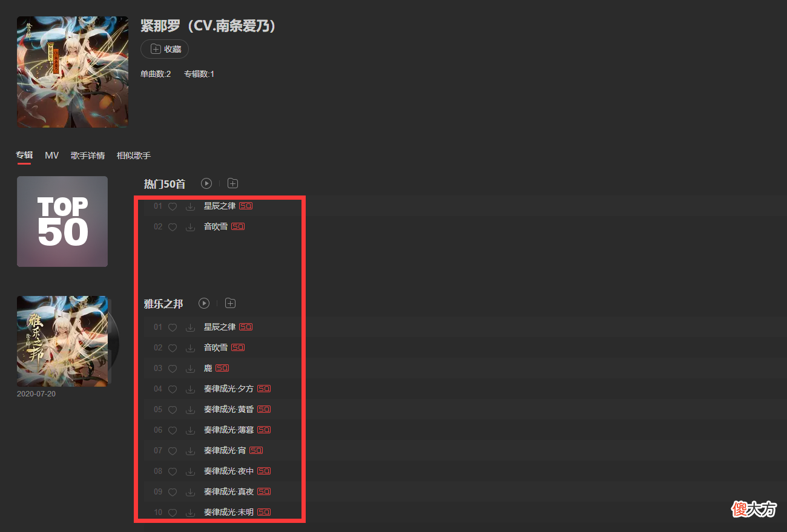Download 奏律成光·夕方
The image size is (787, 532).
(x=190, y=389)
